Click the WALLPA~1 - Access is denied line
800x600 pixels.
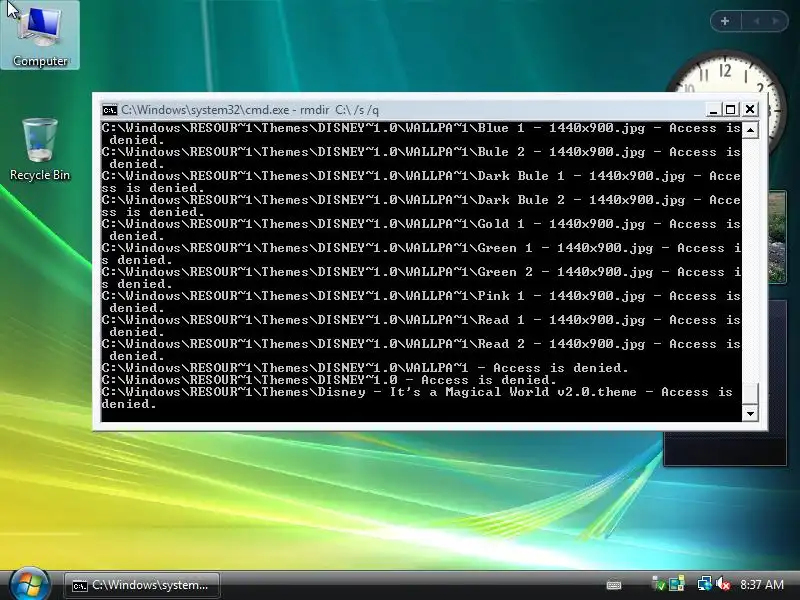[365, 368]
